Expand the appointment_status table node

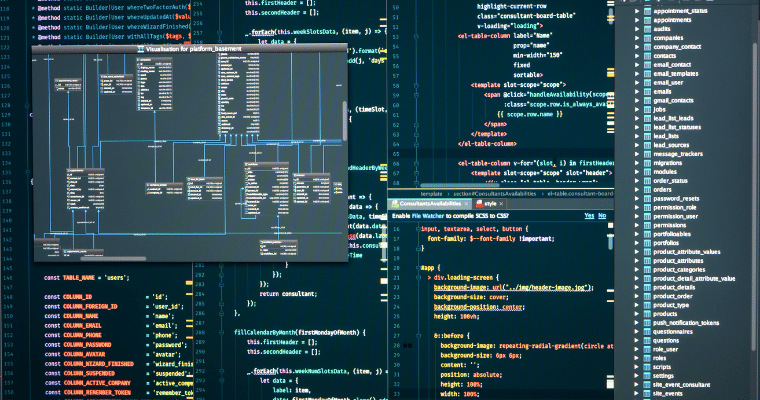[x=637, y=11]
